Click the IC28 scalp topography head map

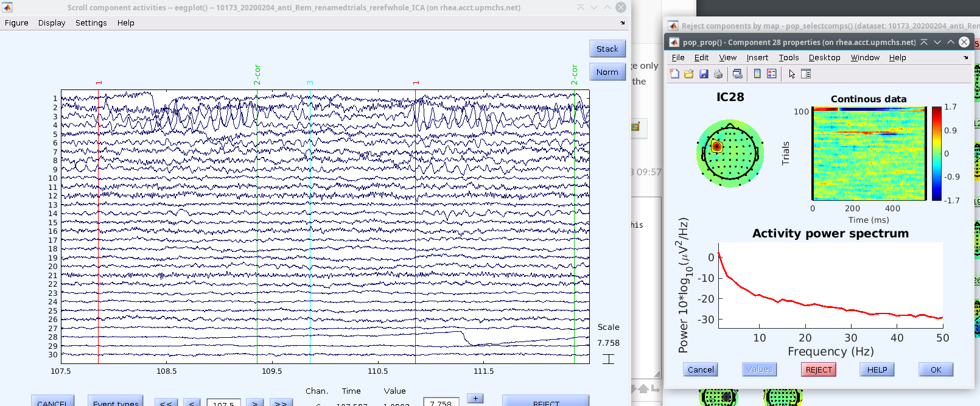pyautogui.click(x=730, y=153)
